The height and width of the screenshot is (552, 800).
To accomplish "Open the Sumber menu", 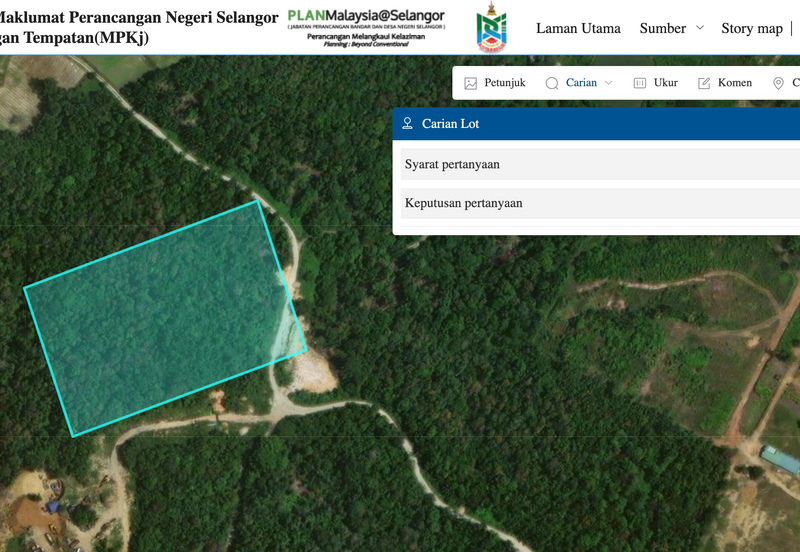I will tap(662, 28).
